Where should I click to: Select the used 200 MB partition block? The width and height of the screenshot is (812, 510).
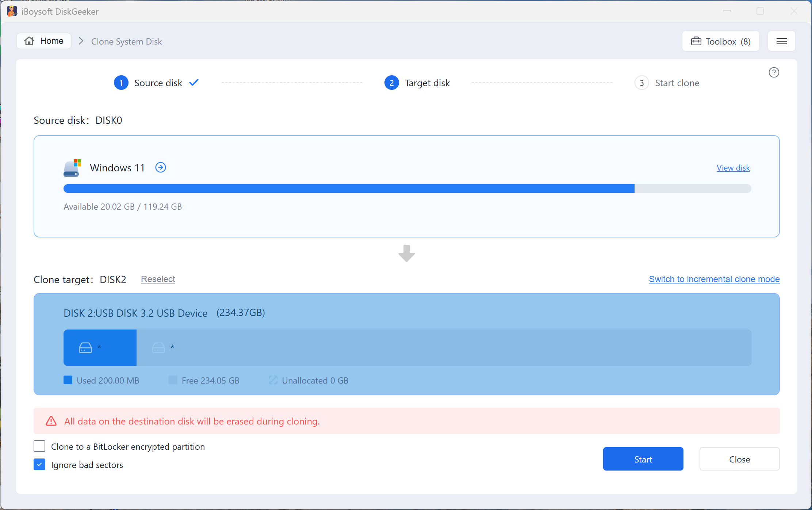tap(100, 348)
